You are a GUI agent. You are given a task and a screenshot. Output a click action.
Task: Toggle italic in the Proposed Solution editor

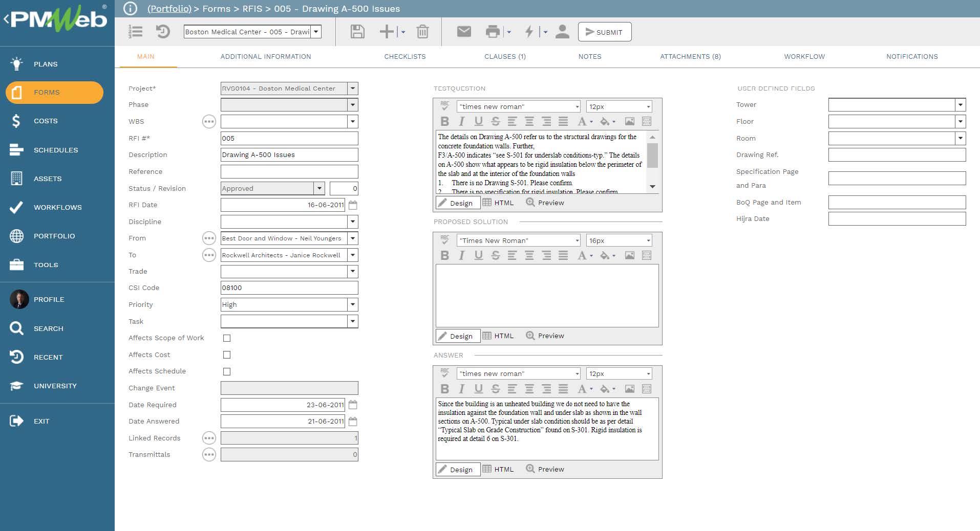[x=461, y=255]
